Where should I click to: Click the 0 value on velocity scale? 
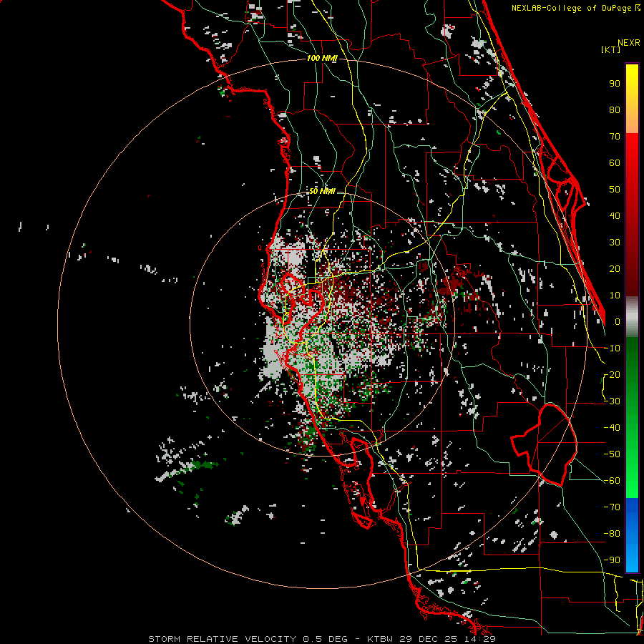[618, 322]
